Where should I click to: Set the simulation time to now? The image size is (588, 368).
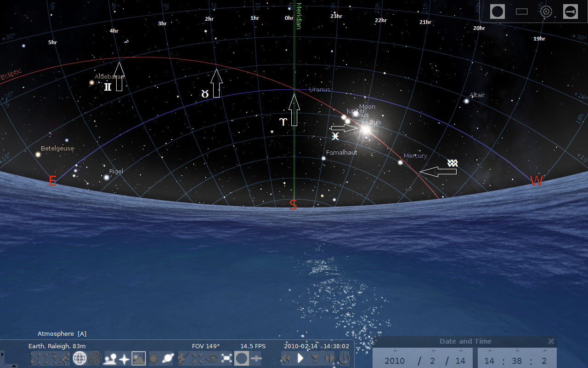315,358
